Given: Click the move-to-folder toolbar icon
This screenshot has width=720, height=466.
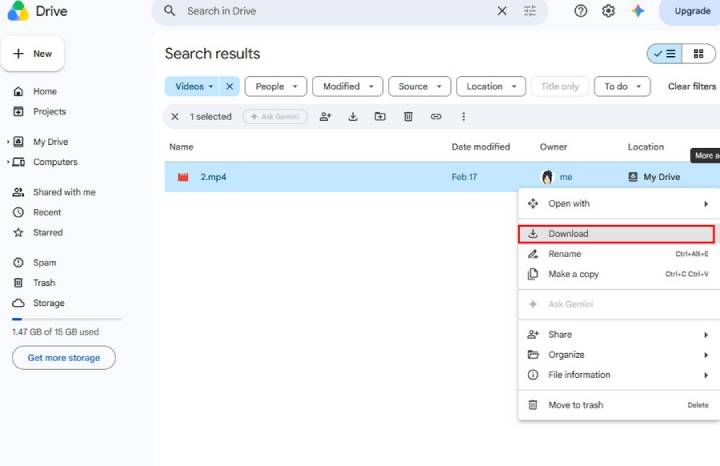Looking at the screenshot, I should (380, 117).
